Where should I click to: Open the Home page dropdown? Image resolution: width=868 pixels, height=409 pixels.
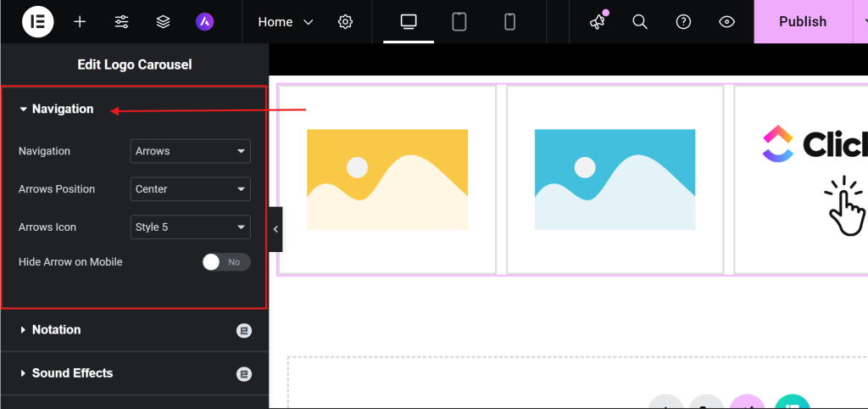click(x=286, y=21)
